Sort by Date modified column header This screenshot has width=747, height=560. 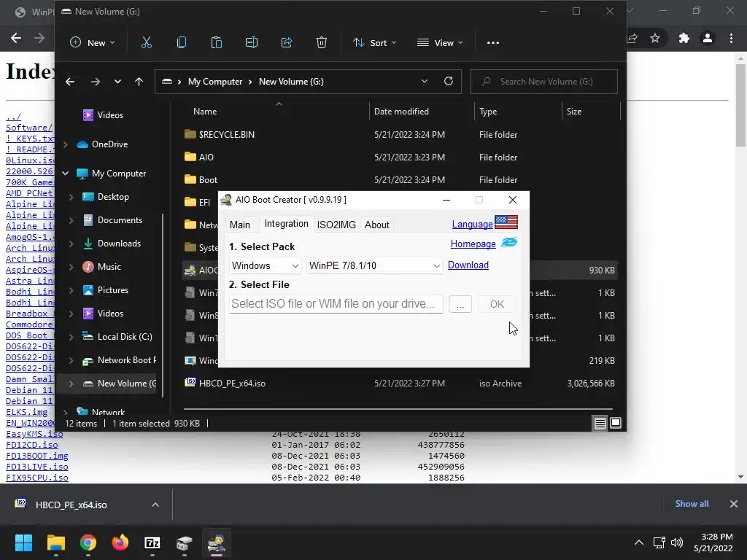pos(401,112)
